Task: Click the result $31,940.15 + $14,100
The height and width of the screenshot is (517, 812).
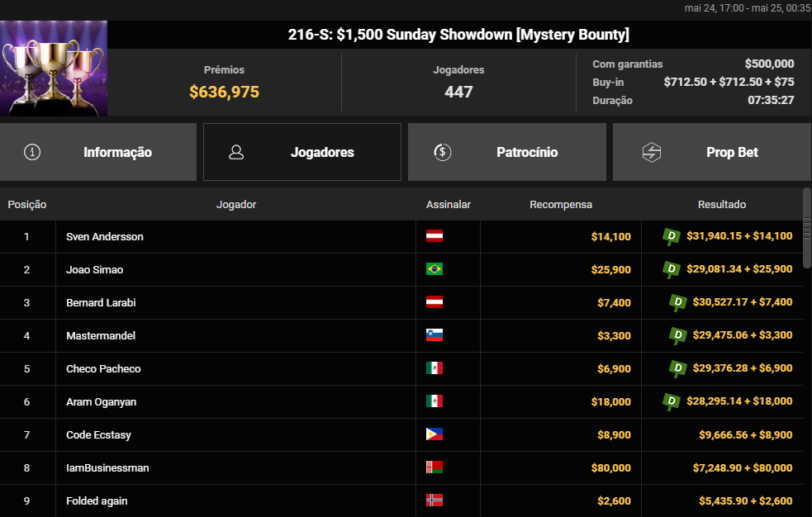Action: [x=739, y=236]
